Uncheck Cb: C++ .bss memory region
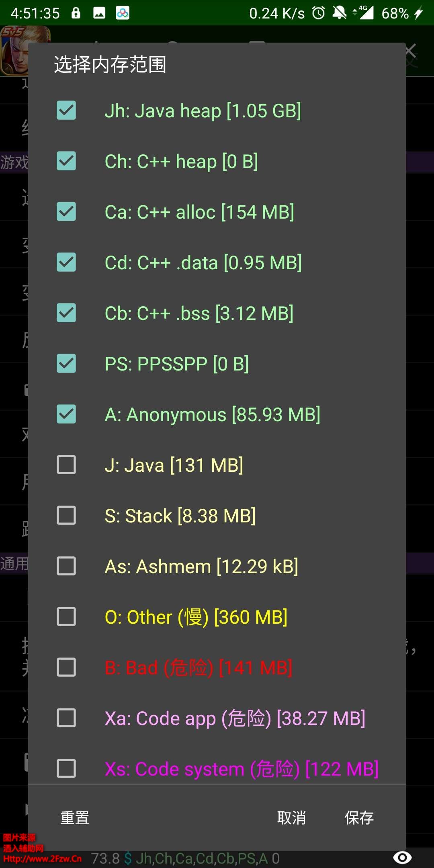The height and width of the screenshot is (868, 434). (x=66, y=313)
